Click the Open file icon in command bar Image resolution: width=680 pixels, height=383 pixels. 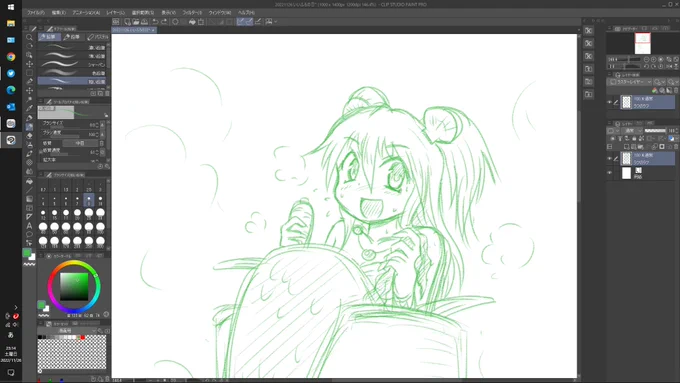coord(136,22)
